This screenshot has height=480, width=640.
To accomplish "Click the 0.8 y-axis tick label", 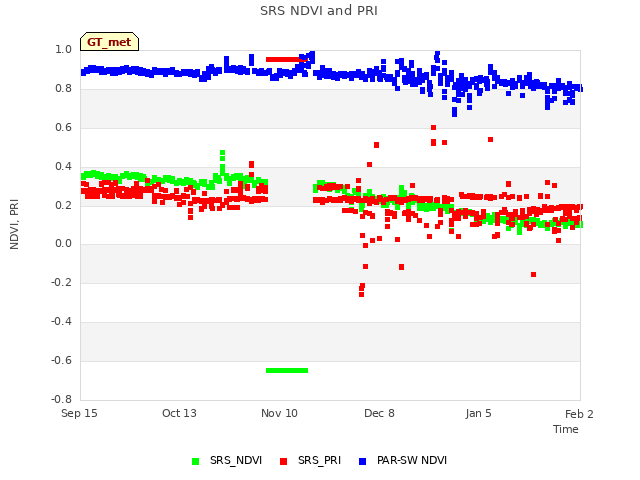I will pyautogui.click(x=63, y=88).
